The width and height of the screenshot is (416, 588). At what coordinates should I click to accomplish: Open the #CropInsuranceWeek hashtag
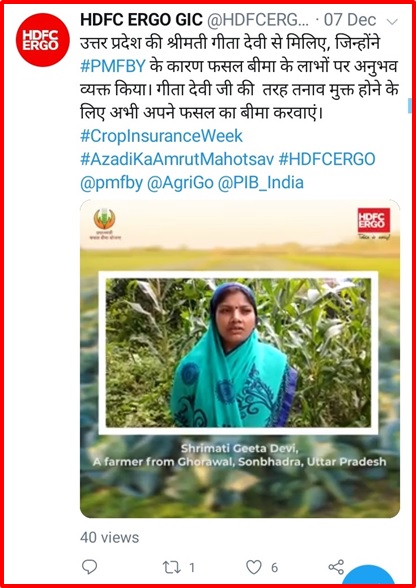coord(162,136)
